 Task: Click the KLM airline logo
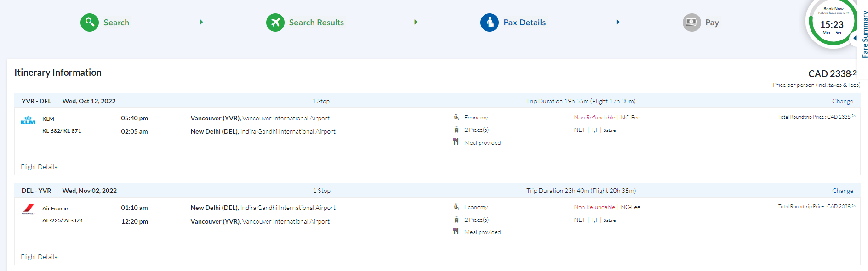pyautogui.click(x=28, y=120)
